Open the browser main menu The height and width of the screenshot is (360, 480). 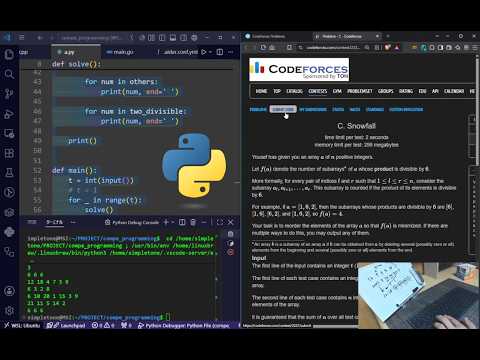point(475,48)
